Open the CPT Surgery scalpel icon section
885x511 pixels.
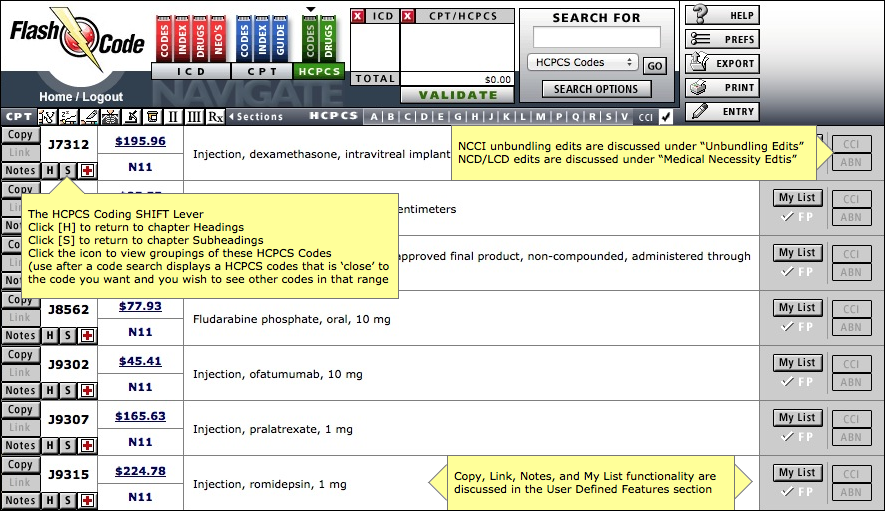pyautogui.click(x=89, y=117)
